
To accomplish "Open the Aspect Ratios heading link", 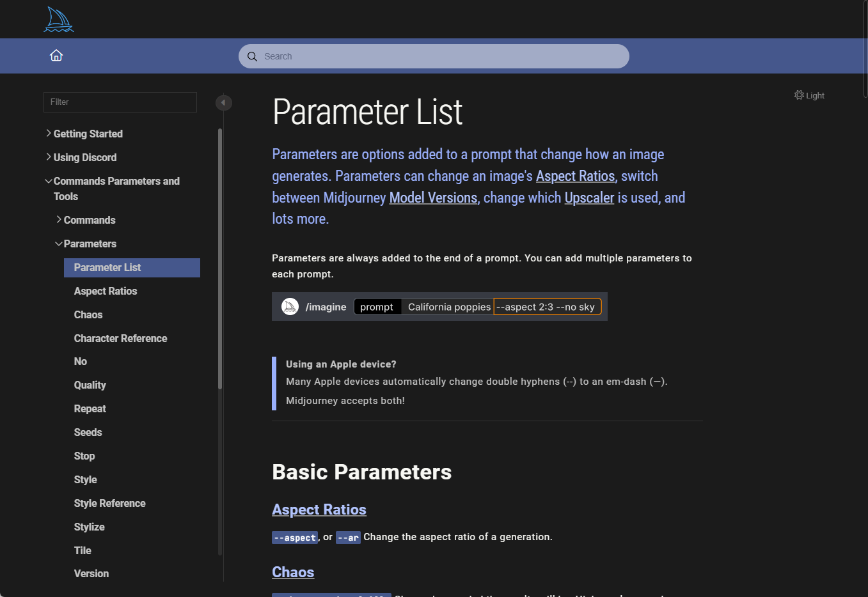I will (x=319, y=509).
